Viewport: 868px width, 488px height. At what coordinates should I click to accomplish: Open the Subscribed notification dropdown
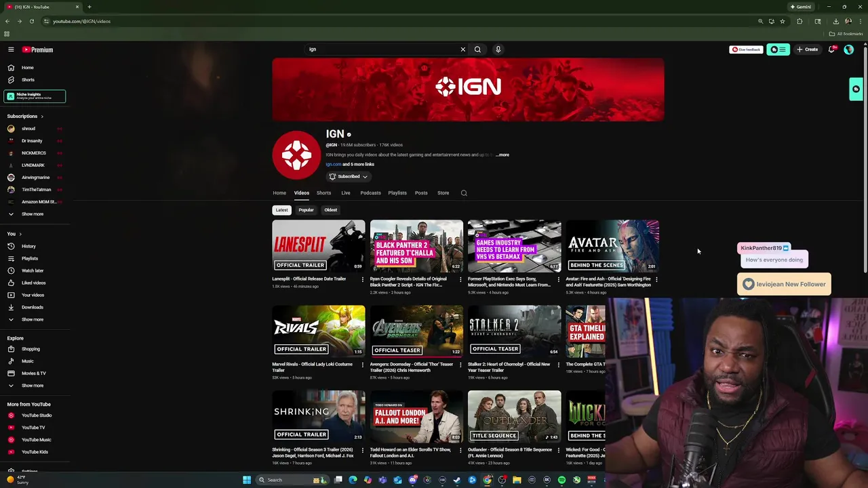click(349, 177)
